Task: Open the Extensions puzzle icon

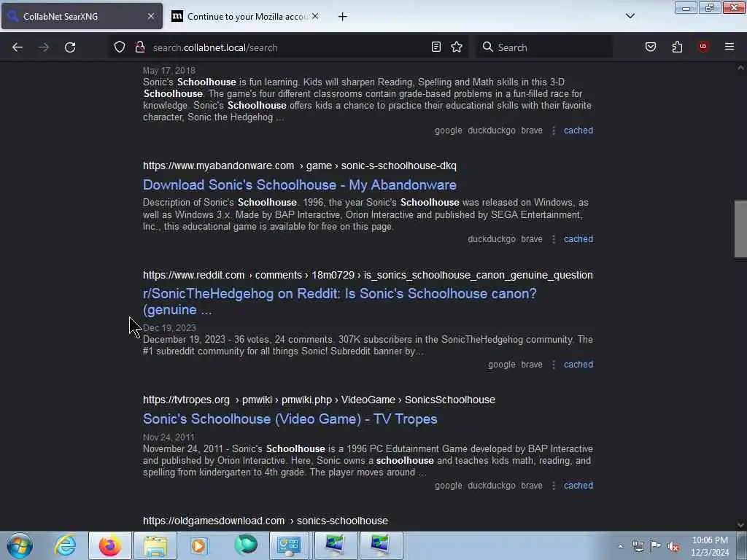Action: coord(677,47)
